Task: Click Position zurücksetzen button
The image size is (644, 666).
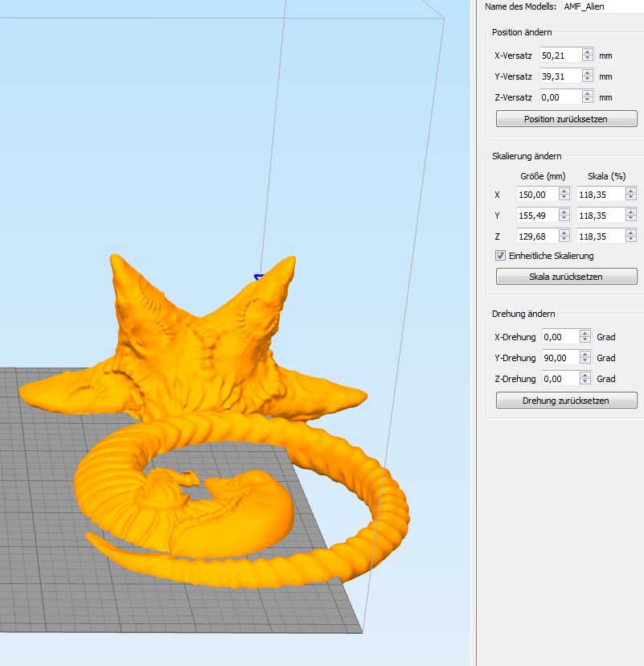Action: pyautogui.click(x=566, y=119)
